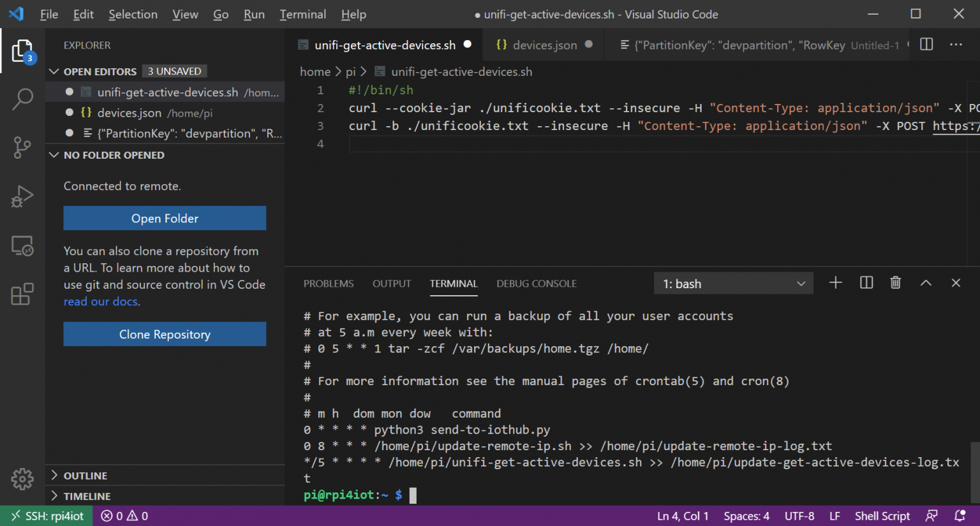This screenshot has width=980, height=526.
Task: Open the Selection menu
Action: pyautogui.click(x=133, y=14)
